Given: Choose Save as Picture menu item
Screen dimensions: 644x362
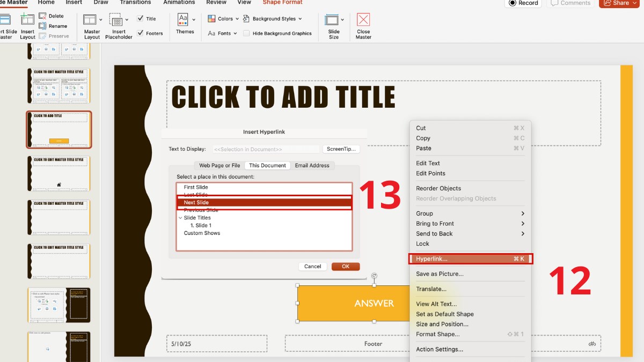Looking at the screenshot, I should tap(470, 274).
